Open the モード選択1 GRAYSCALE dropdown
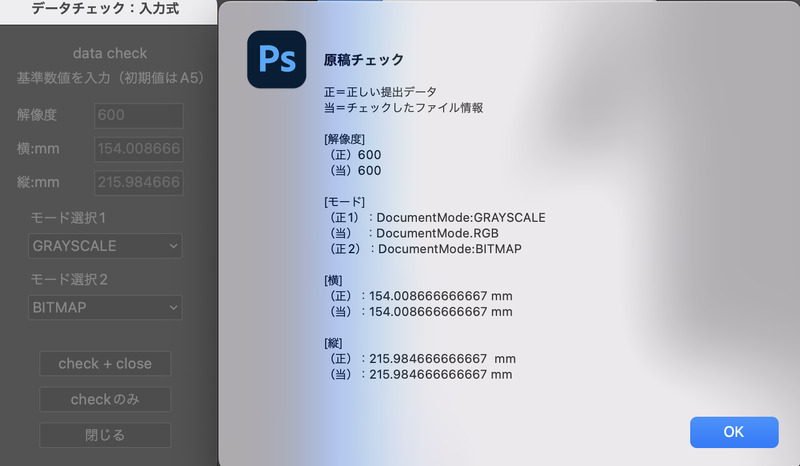800x466 pixels. 105,246
